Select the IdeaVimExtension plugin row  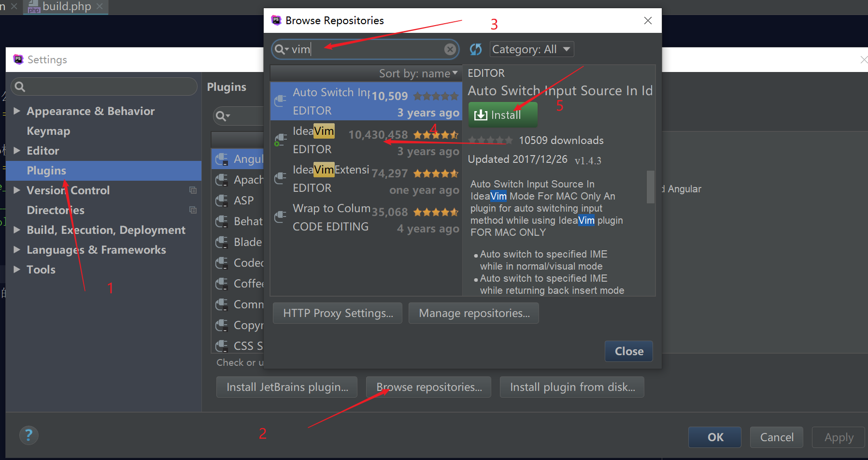pos(366,178)
